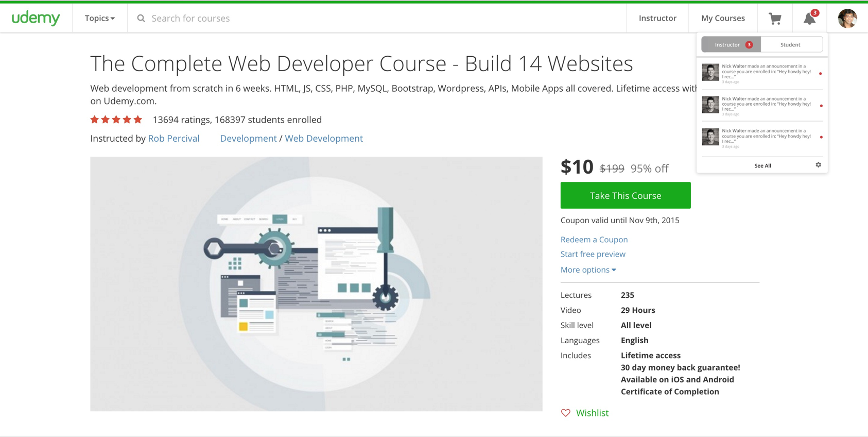Go to the Udemy home logo
This screenshot has height=437, width=868.
click(36, 18)
